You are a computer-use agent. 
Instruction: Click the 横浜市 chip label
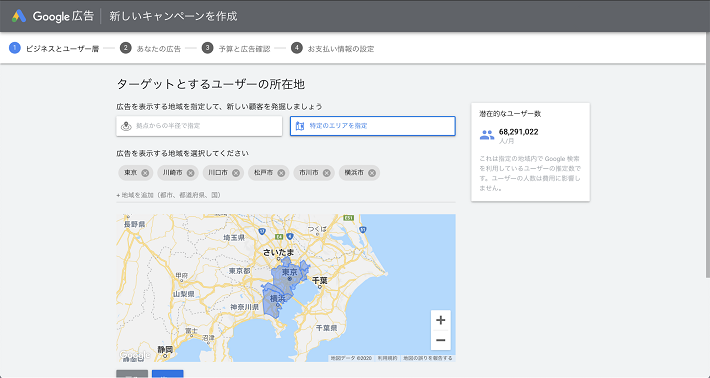pos(354,173)
